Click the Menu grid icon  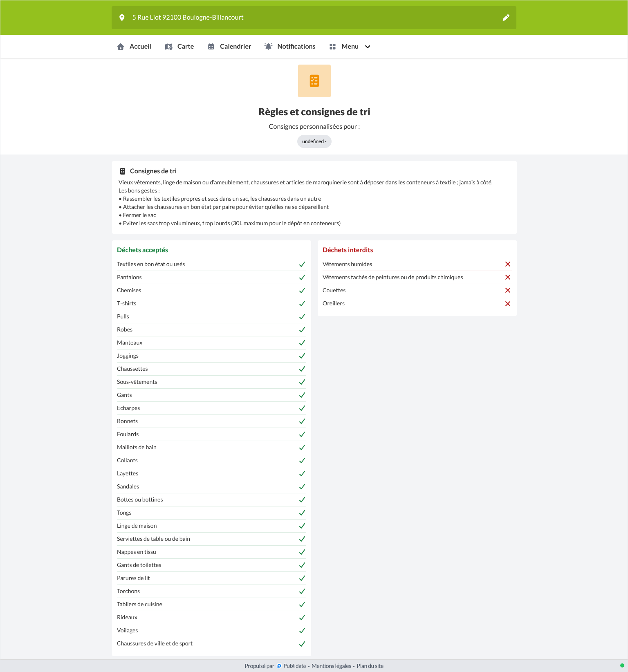click(332, 47)
